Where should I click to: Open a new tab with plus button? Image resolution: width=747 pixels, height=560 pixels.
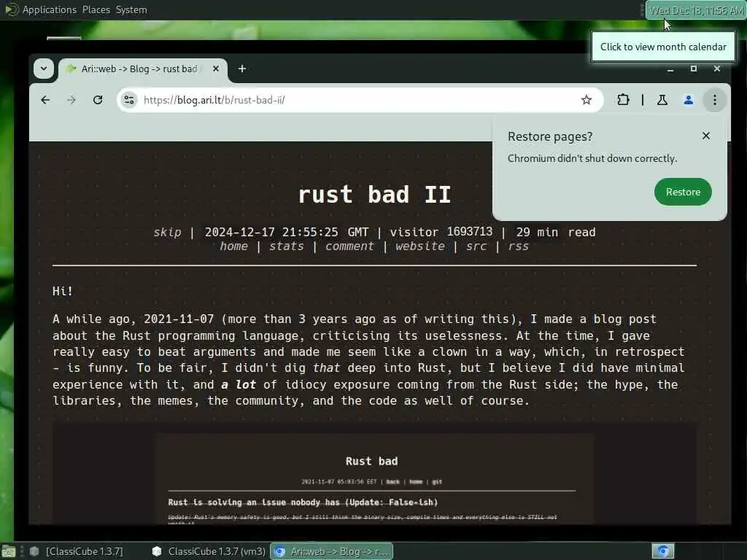242,69
